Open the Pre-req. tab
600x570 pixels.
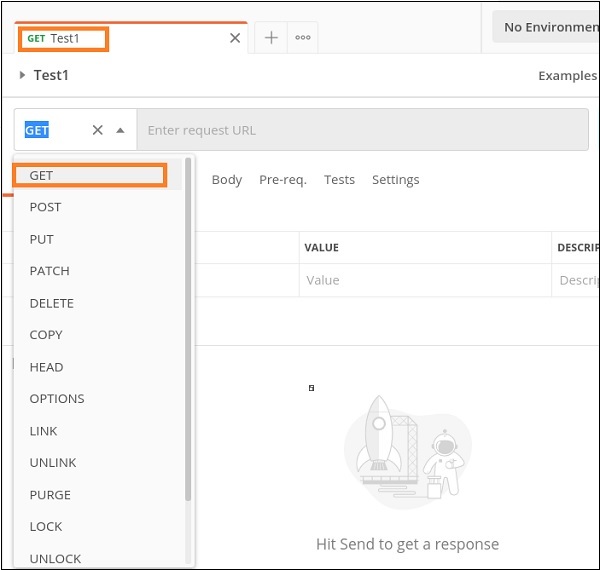[x=282, y=180]
